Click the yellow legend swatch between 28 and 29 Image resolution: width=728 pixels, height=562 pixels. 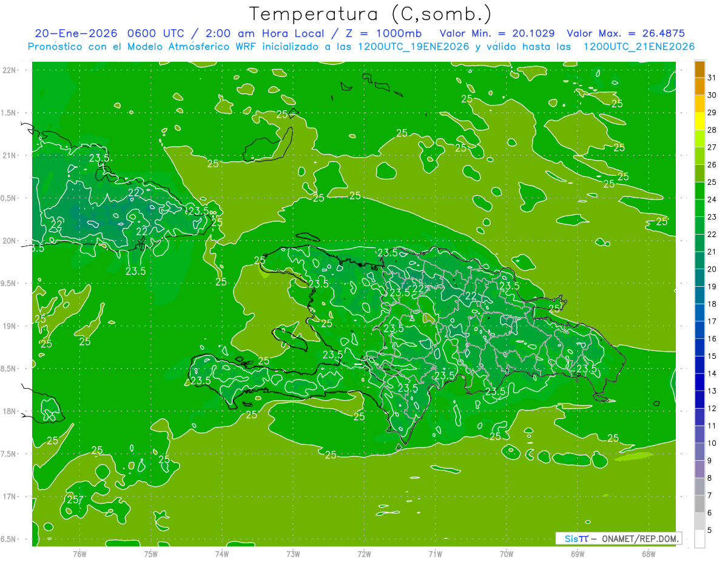(699, 121)
